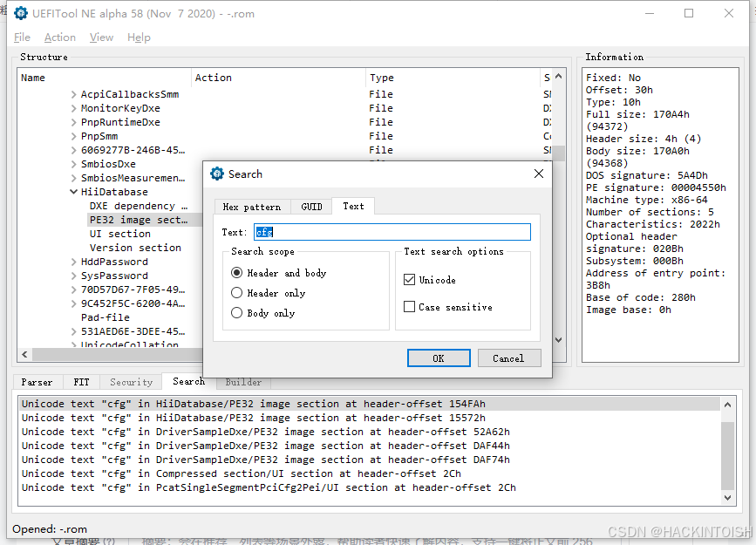Click the Name column header

coord(104,78)
